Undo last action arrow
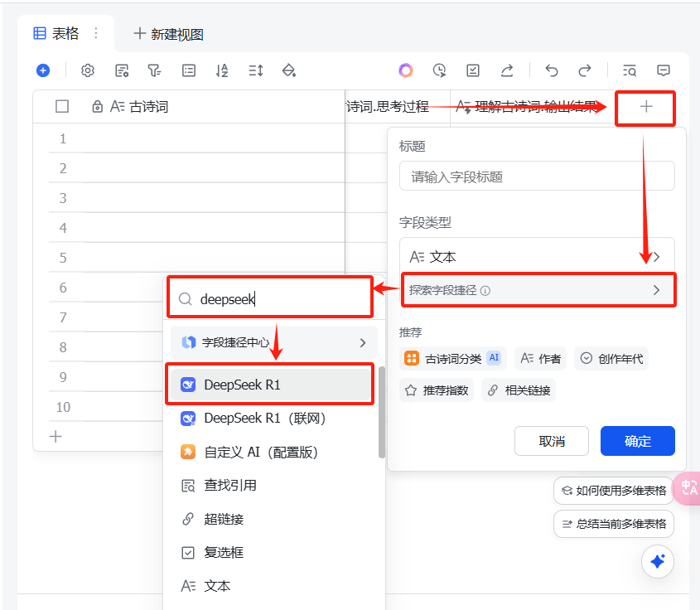 tap(552, 70)
